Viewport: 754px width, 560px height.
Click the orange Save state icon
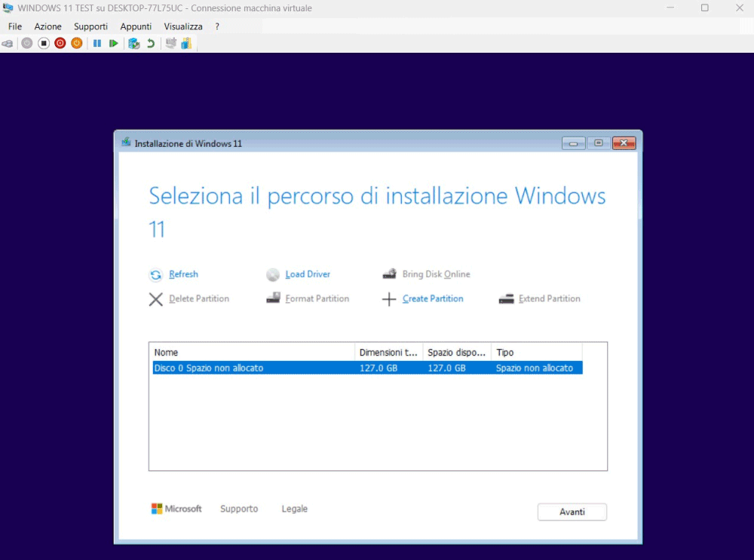[76, 43]
